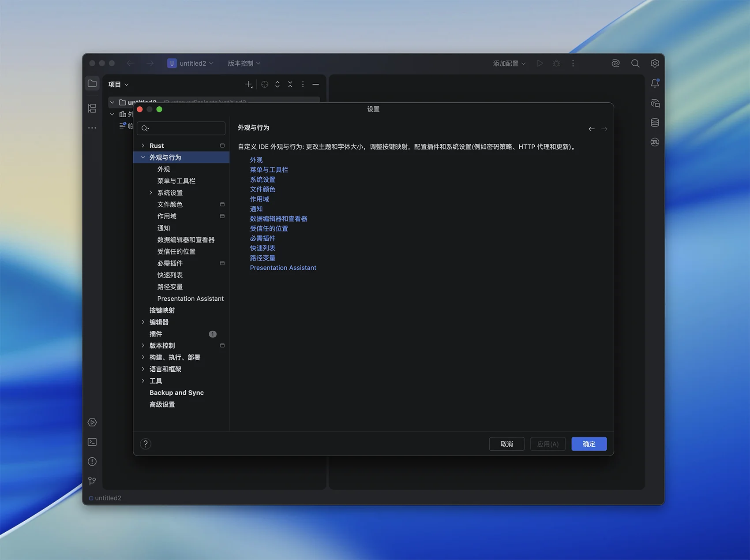Click the settings help question mark
Screen dimensions: 750x560
coord(146,444)
